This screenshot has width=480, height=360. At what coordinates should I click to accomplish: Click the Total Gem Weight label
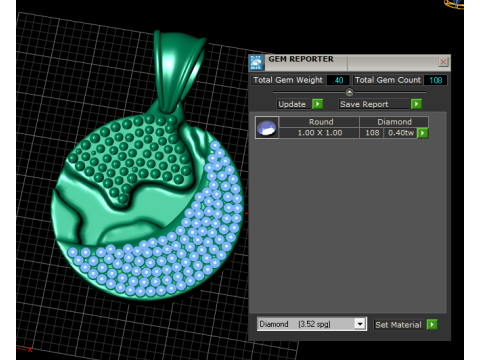pos(288,80)
